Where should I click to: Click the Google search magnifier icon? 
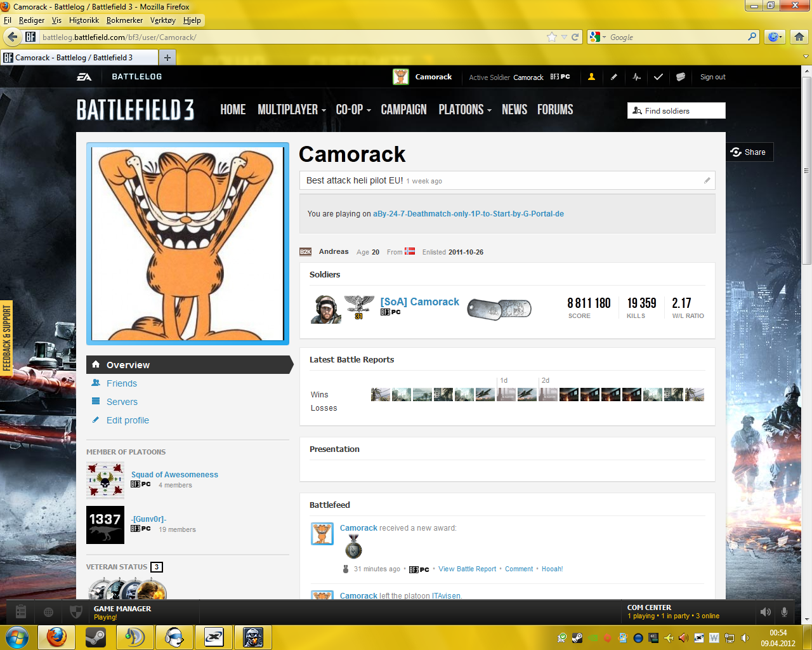pos(752,37)
